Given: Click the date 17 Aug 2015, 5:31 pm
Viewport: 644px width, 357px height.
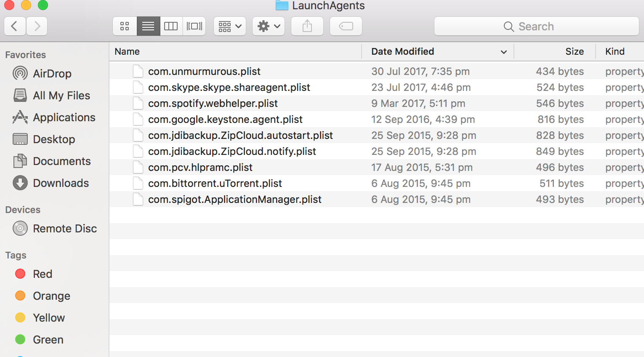Looking at the screenshot, I should point(422,168).
